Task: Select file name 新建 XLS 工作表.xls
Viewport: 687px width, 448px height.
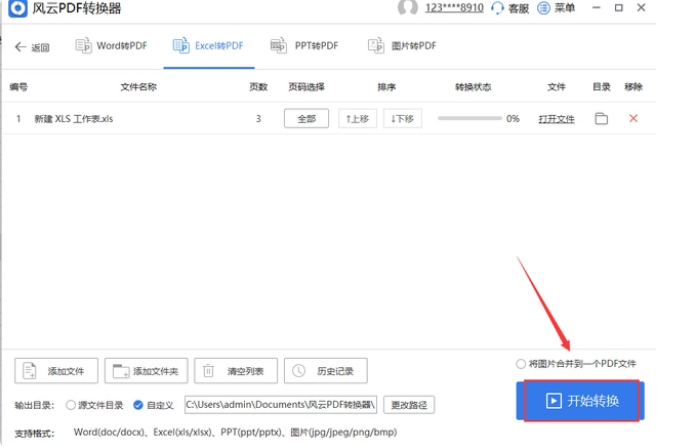Action: [74, 119]
